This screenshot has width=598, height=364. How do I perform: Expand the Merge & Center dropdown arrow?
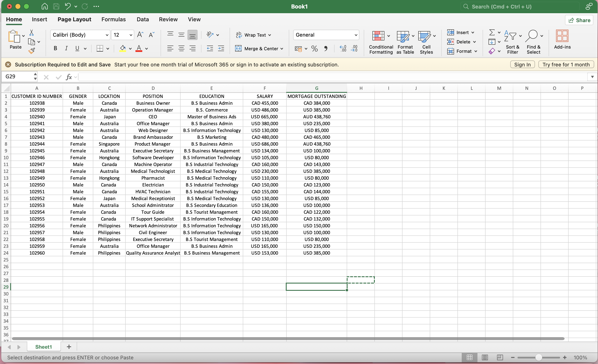pos(282,49)
